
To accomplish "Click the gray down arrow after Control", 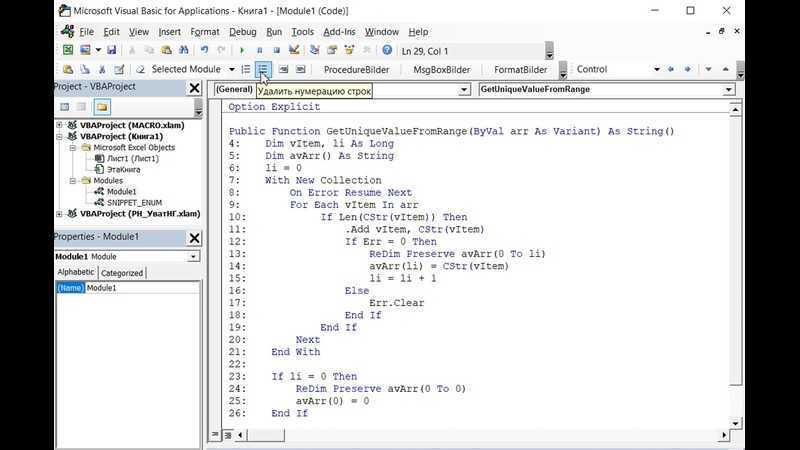I will point(708,69).
